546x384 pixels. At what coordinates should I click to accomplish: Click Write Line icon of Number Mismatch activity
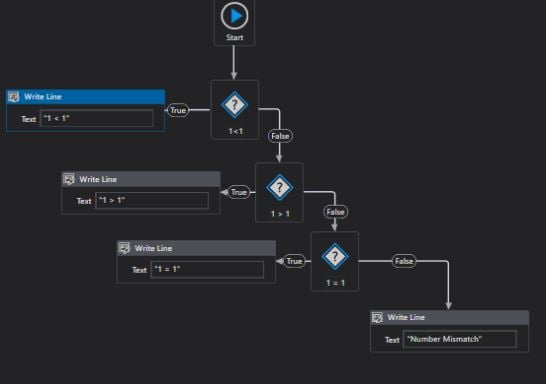tap(377, 317)
